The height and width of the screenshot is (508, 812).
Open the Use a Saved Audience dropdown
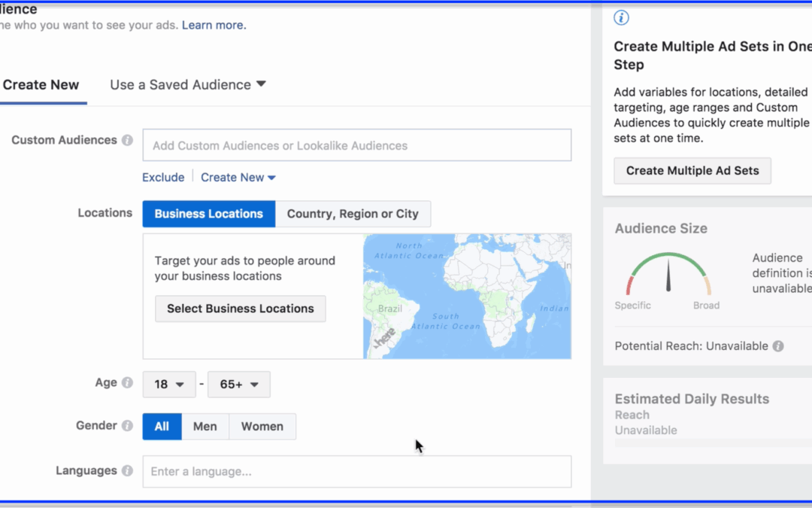(x=188, y=84)
